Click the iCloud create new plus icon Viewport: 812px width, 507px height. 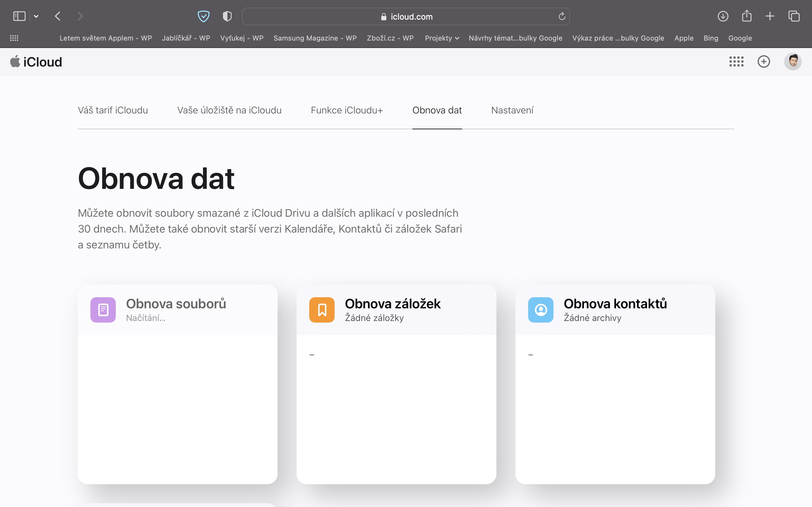pyautogui.click(x=764, y=61)
